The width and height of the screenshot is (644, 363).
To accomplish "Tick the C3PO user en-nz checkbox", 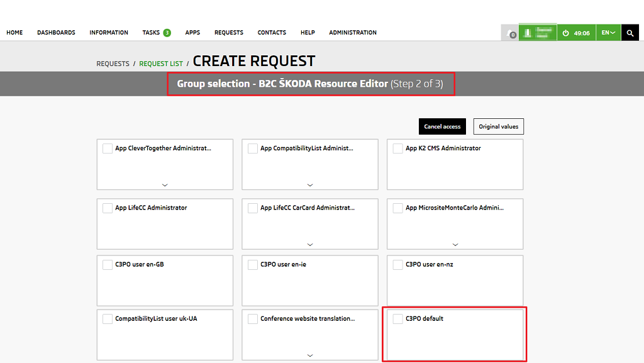I will click(397, 264).
